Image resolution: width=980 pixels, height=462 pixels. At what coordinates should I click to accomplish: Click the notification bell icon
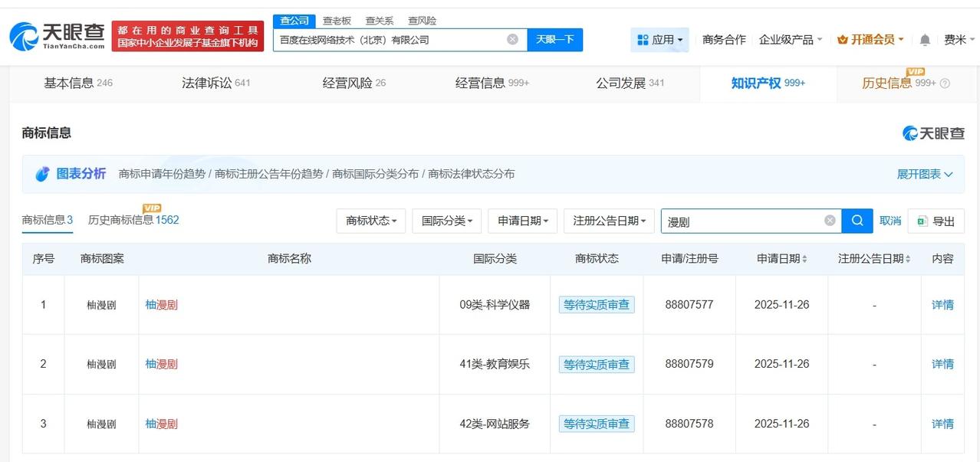[x=925, y=38]
